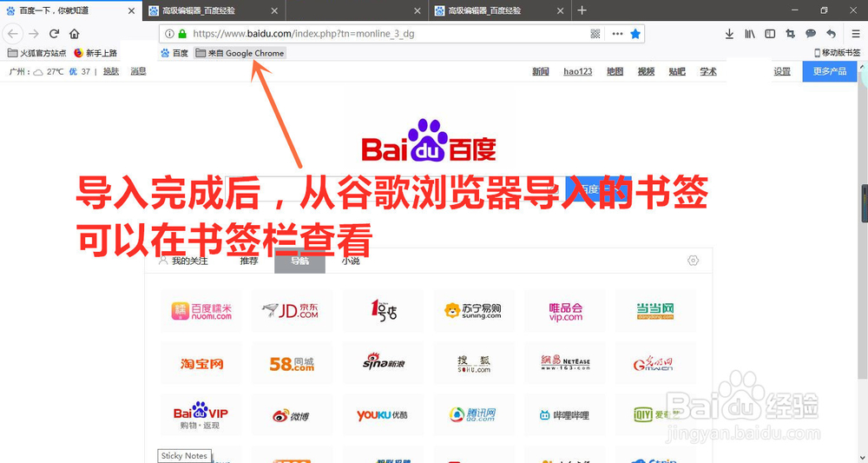Open 淘宝网 site tile
Viewport: 868px width, 463px height.
click(201, 363)
